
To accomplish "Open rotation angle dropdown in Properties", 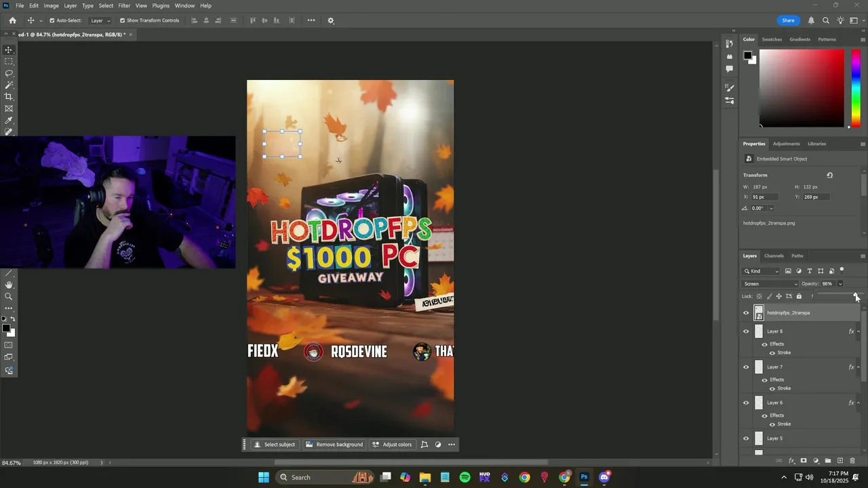I will click(x=771, y=208).
